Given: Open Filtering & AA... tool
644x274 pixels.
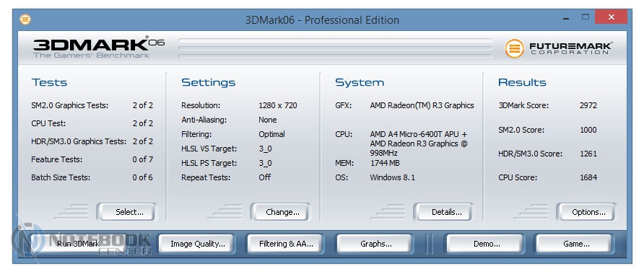Looking at the screenshot, I should [x=284, y=244].
